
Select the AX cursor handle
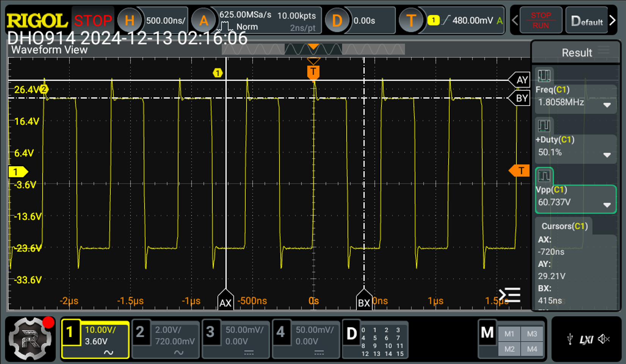(226, 300)
